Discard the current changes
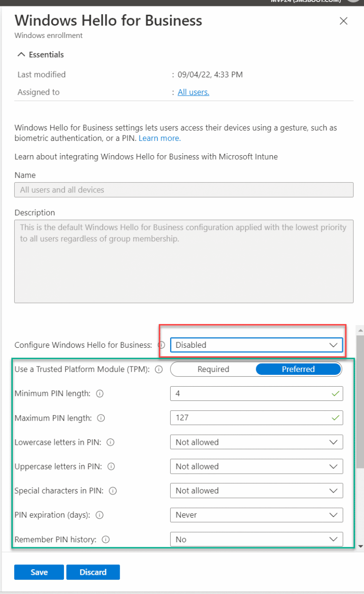 tap(92, 572)
